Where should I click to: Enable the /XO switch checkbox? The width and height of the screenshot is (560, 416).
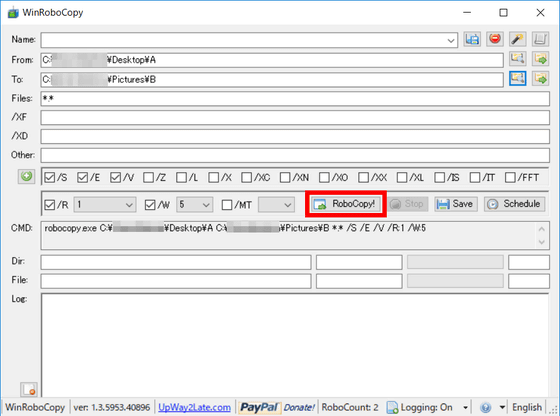(324, 177)
